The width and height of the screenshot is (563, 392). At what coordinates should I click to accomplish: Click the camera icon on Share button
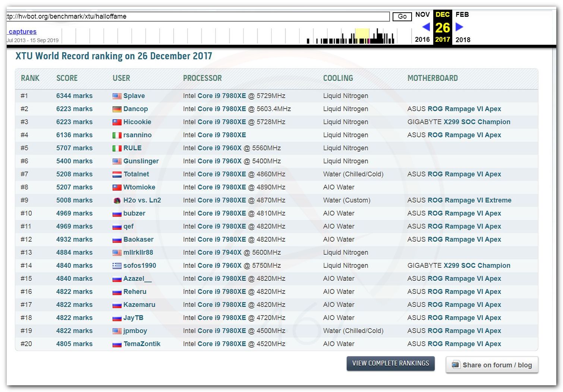455,365
